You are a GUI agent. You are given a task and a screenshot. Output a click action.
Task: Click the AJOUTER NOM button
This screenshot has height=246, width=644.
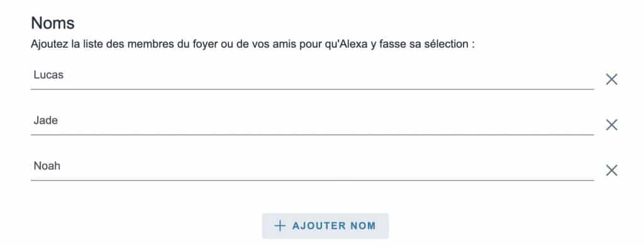(x=325, y=226)
